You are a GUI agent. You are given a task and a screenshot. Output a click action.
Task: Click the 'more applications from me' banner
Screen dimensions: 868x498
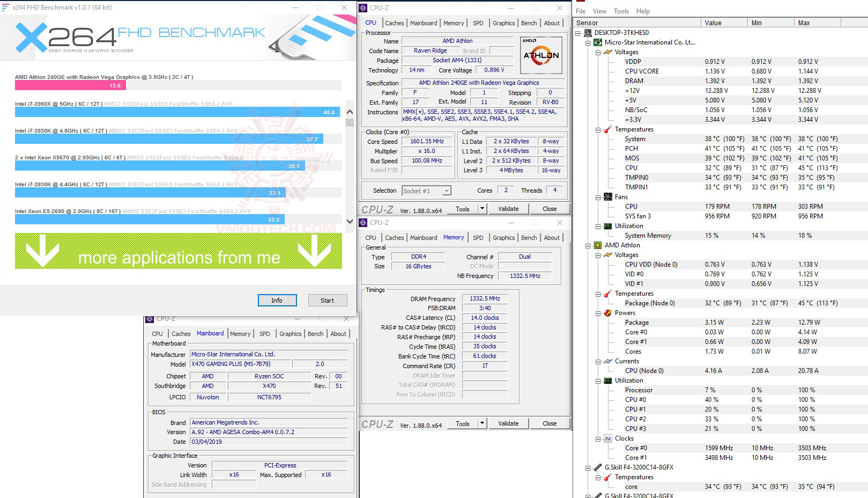click(179, 251)
